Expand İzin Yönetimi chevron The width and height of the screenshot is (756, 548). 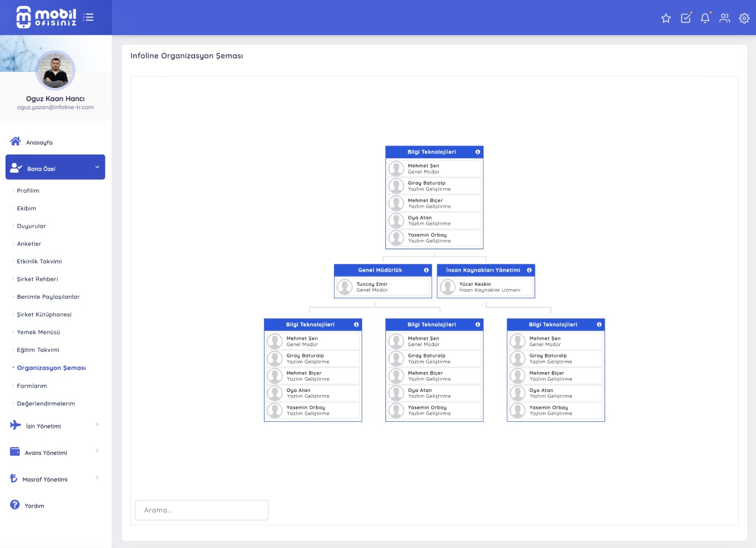click(98, 424)
